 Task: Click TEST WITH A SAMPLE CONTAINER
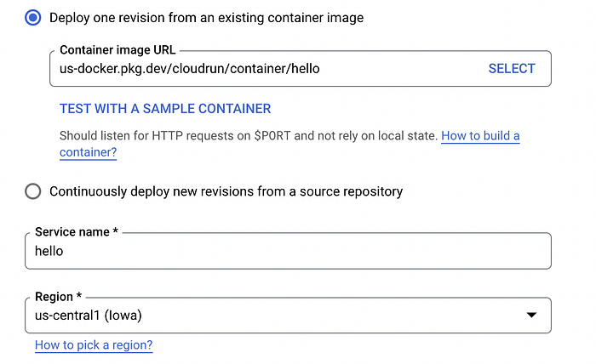tap(165, 109)
